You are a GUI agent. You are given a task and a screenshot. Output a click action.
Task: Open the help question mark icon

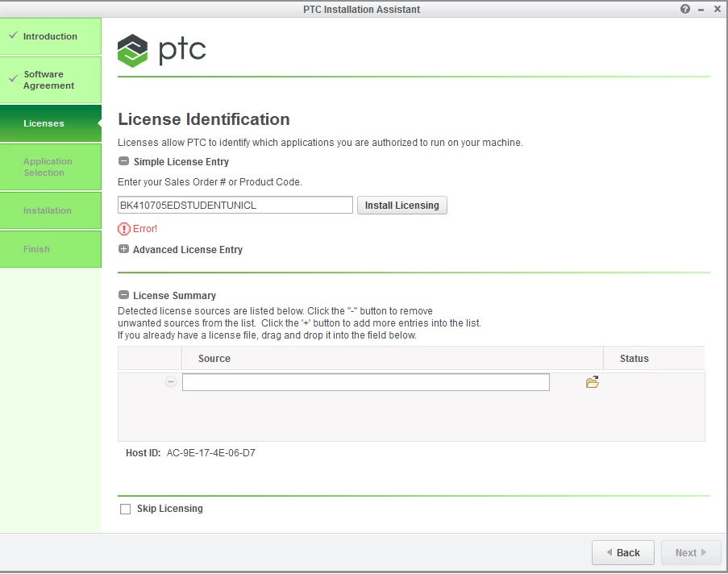(x=684, y=9)
